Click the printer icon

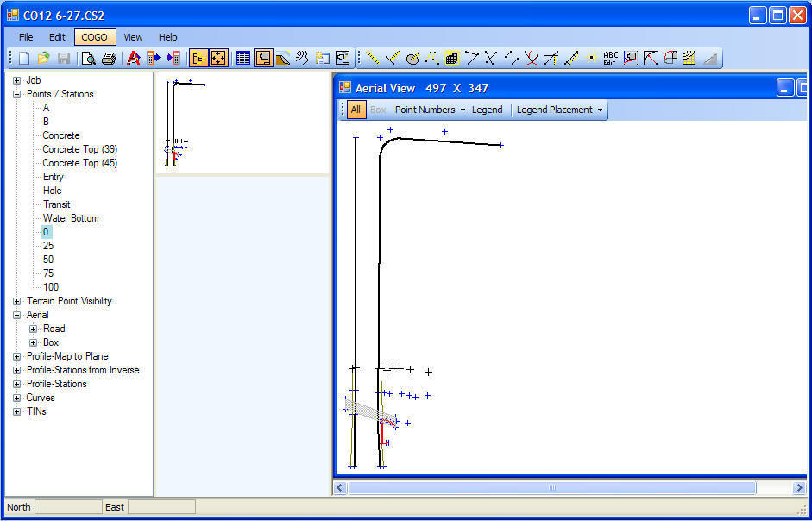click(108, 59)
